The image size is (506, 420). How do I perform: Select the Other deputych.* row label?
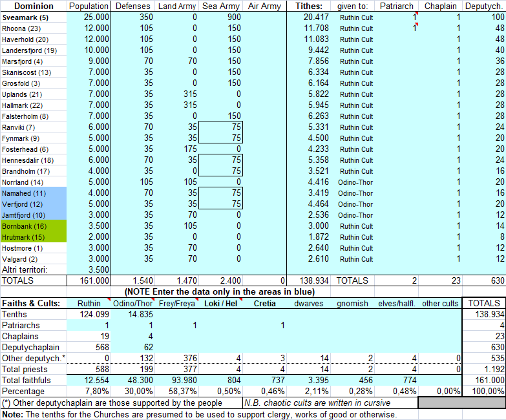[x=34, y=358]
